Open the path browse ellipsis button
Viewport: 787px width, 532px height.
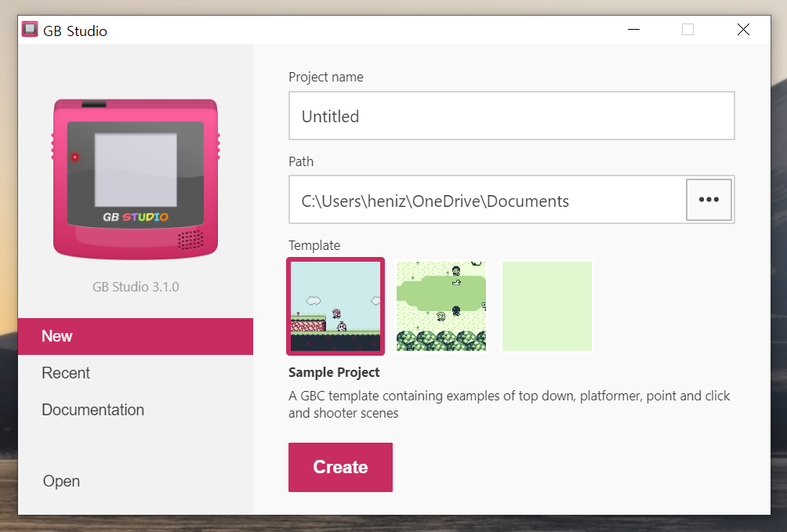pos(709,200)
